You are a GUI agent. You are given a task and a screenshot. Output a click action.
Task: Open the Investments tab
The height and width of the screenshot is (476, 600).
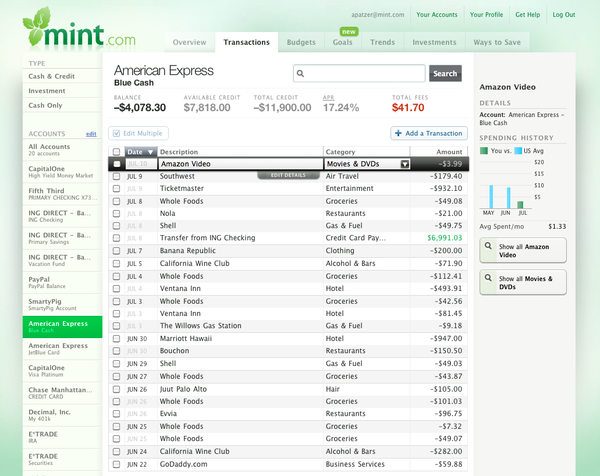(434, 42)
